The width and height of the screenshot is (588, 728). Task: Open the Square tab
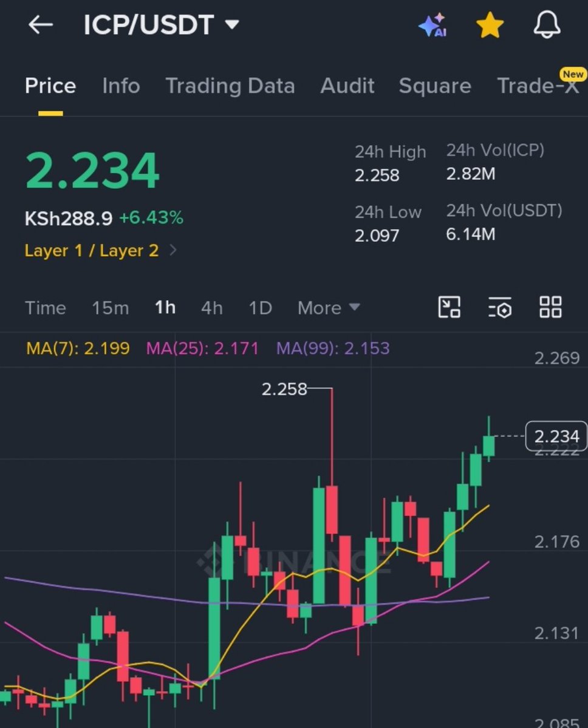pyautogui.click(x=435, y=86)
